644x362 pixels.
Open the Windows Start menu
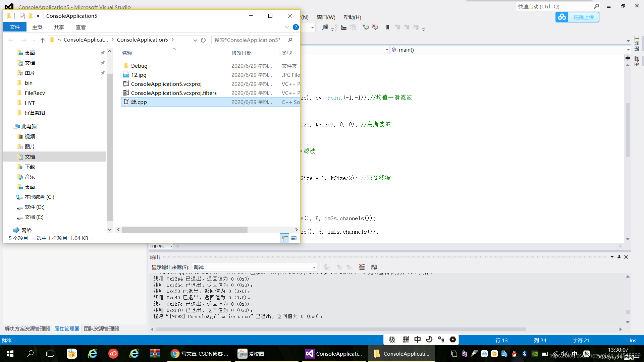[x=10, y=354]
